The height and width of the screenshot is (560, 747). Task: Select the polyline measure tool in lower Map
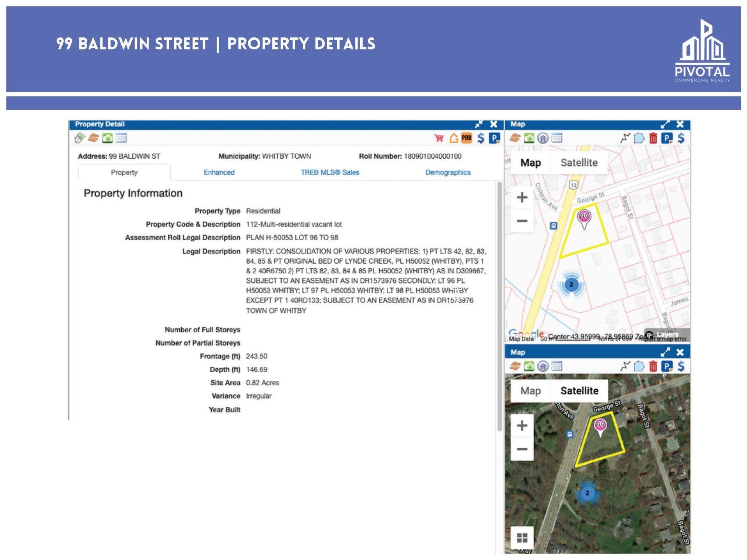(x=625, y=366)
